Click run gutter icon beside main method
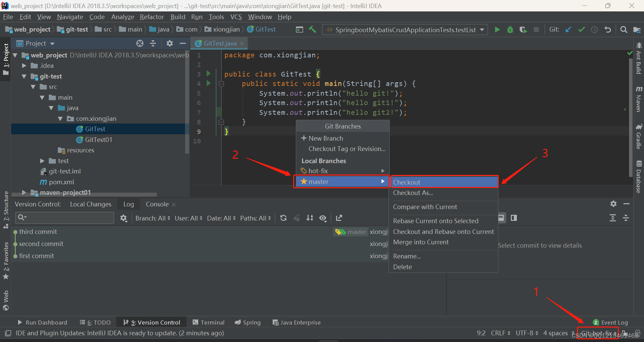This screenshot has width=644, height=342. click(x=209, y=83)
